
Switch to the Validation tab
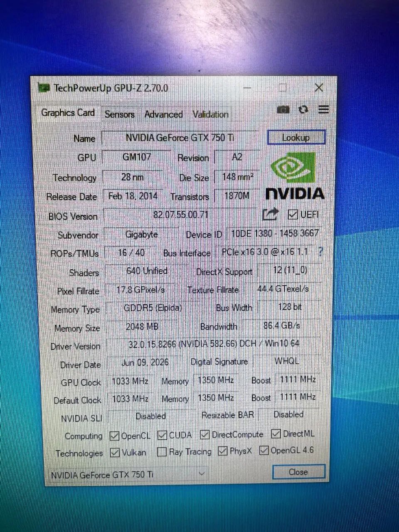pyautogui.click(x=211, y=114)
